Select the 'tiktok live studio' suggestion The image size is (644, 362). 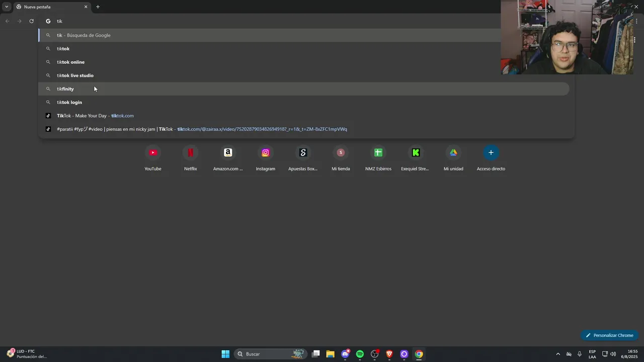coord(304,75)
